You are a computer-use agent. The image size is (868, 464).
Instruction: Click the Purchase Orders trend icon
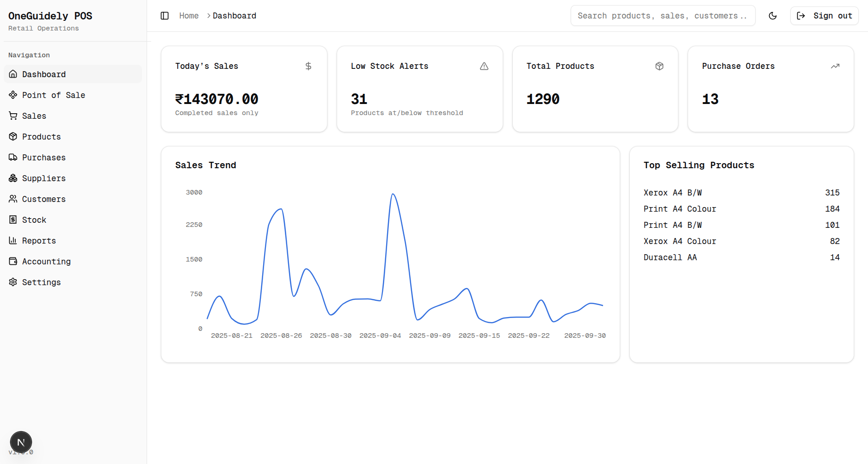(x=835, y=66)
